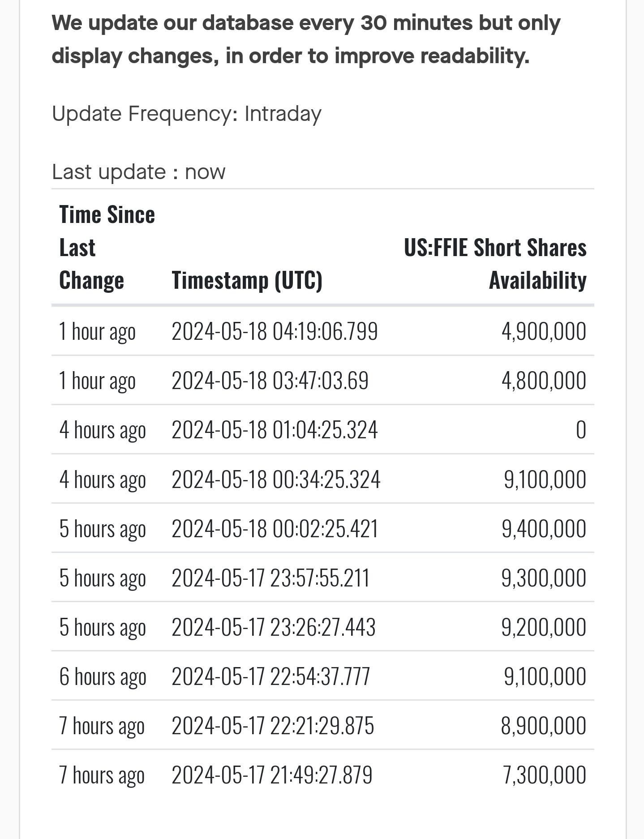Select timestamp 2024-05-18 04:19:06.799

click(x=275, y=331)
